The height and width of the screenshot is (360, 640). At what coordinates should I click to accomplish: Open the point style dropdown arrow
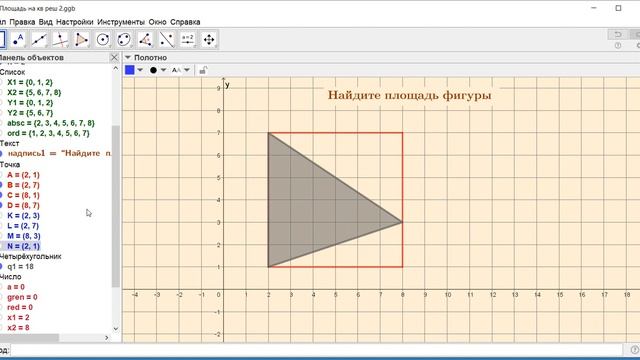(164, 70)
